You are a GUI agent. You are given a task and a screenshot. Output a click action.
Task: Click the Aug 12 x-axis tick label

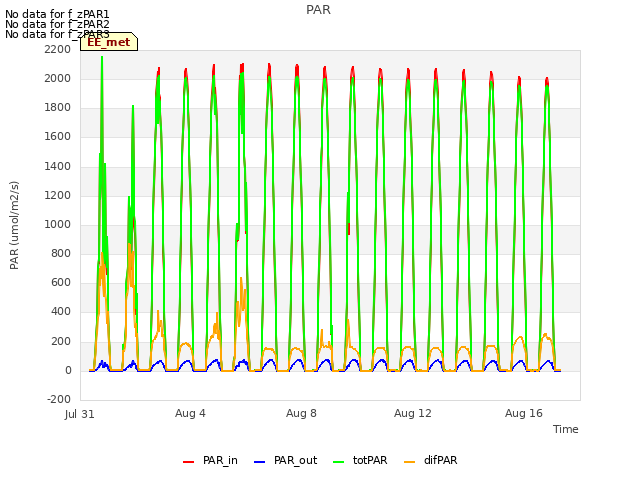click(413, 413)
